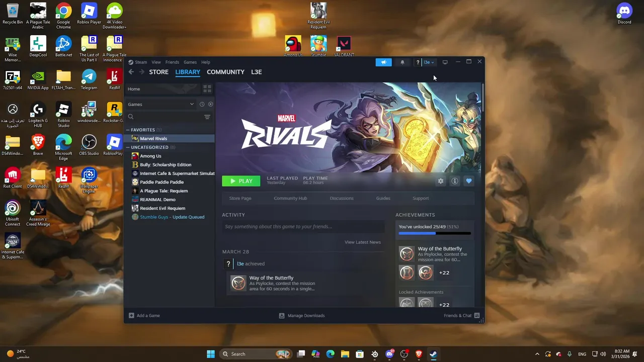Go forward using the Steam forward arrow
This screenshot has width=644, height=362.
[x=141, y=72]
